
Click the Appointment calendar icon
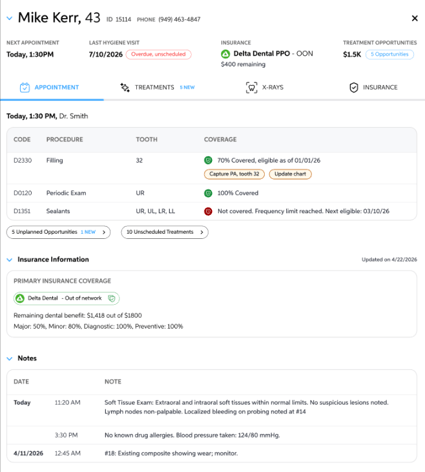[25, 87]
